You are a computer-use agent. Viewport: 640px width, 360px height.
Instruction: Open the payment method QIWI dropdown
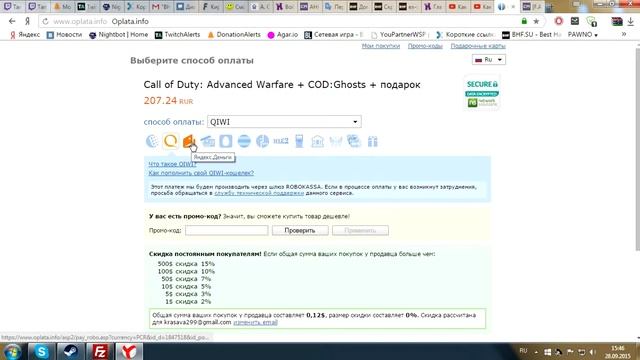tap(284, 122)
